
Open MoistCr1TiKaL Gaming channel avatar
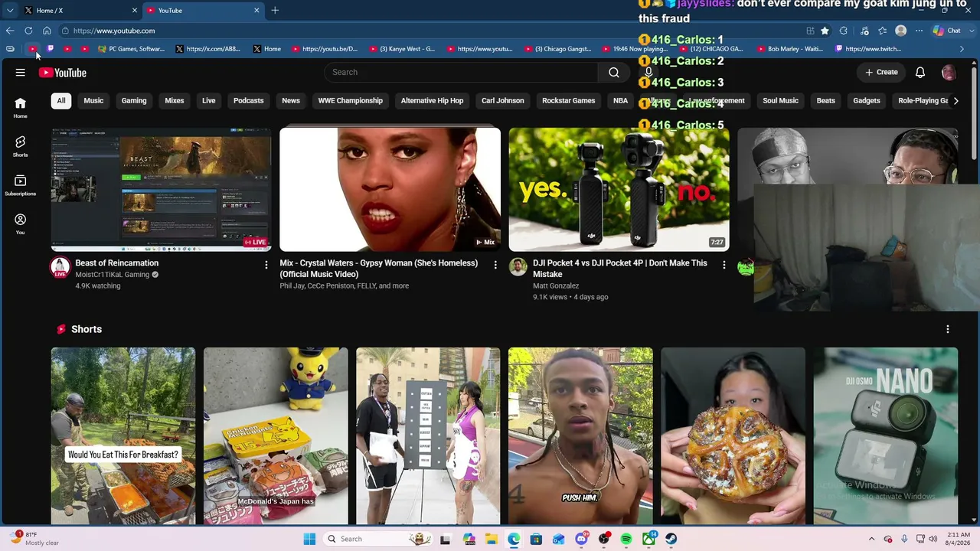[x=60, y=267]
